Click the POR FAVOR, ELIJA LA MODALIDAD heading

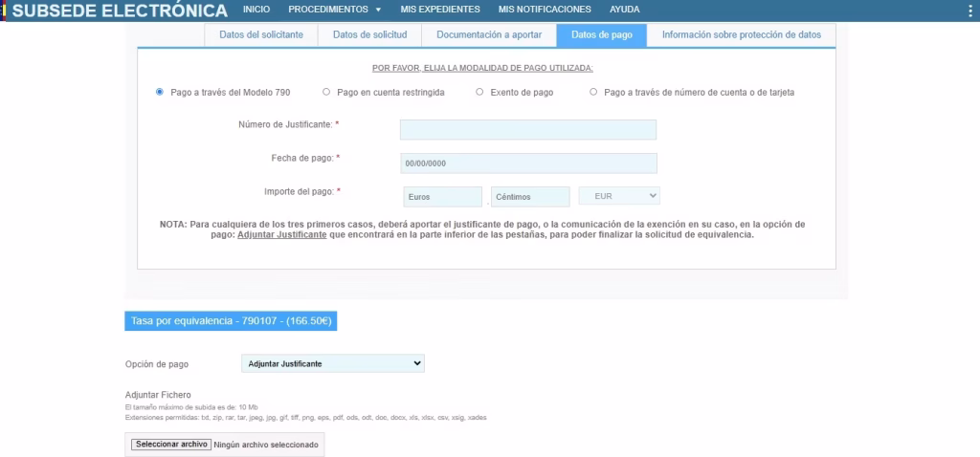pos(482,68)
